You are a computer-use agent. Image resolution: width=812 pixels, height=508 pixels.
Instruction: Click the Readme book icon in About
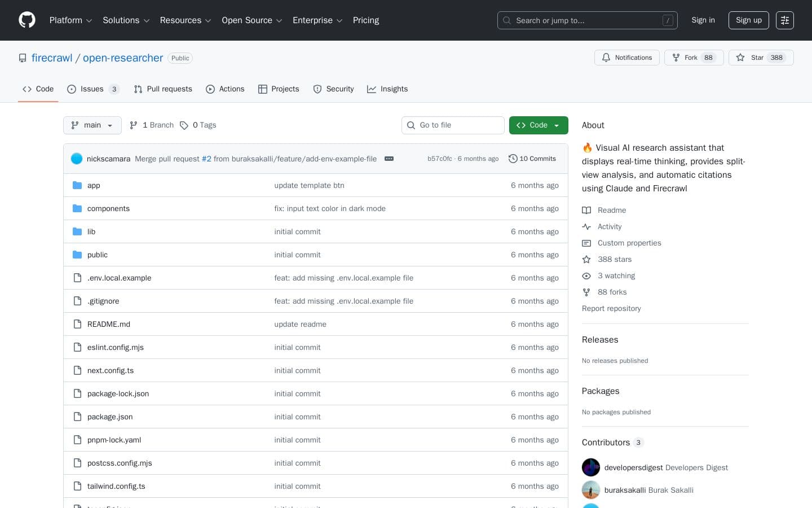(587, 210)
